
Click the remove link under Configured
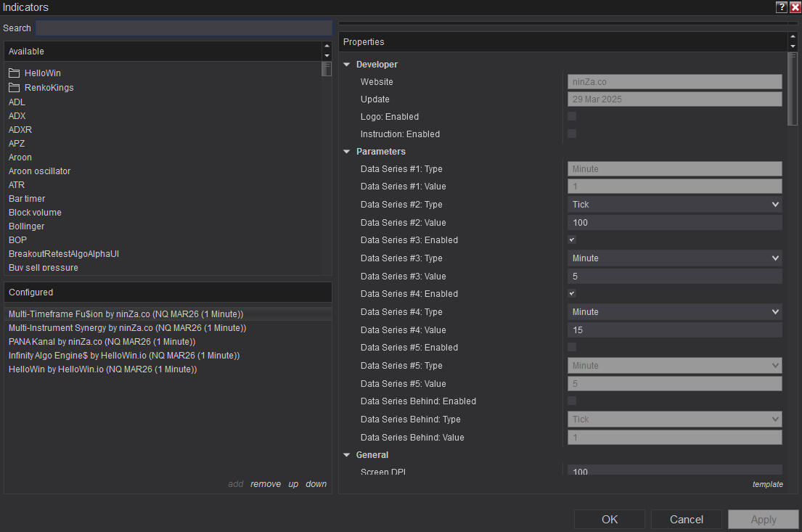point(265,484)
